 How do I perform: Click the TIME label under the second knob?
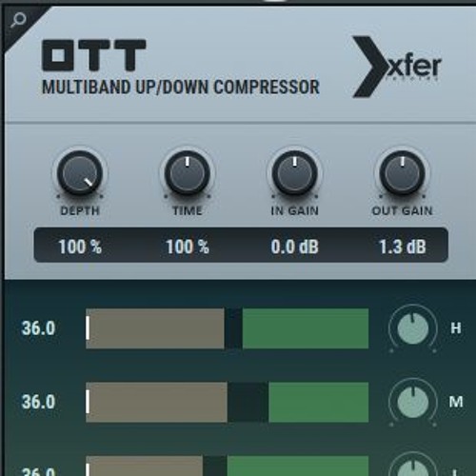[188, 211]
